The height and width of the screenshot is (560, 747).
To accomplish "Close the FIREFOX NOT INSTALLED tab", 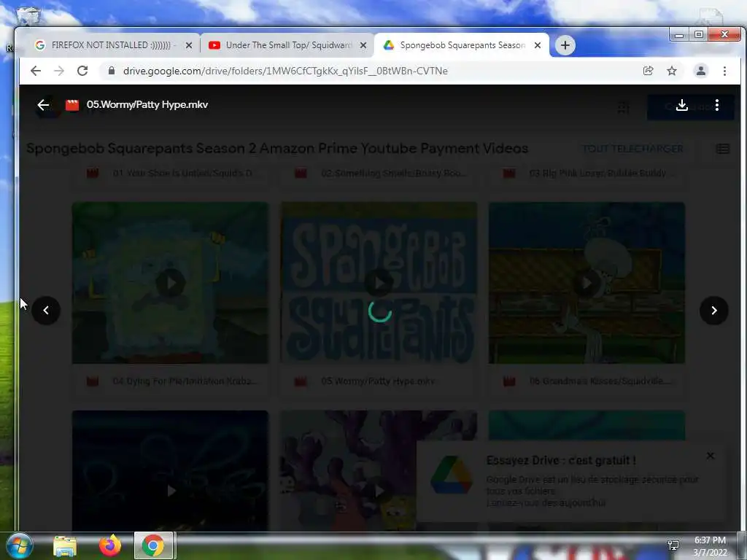I will 189,45.
